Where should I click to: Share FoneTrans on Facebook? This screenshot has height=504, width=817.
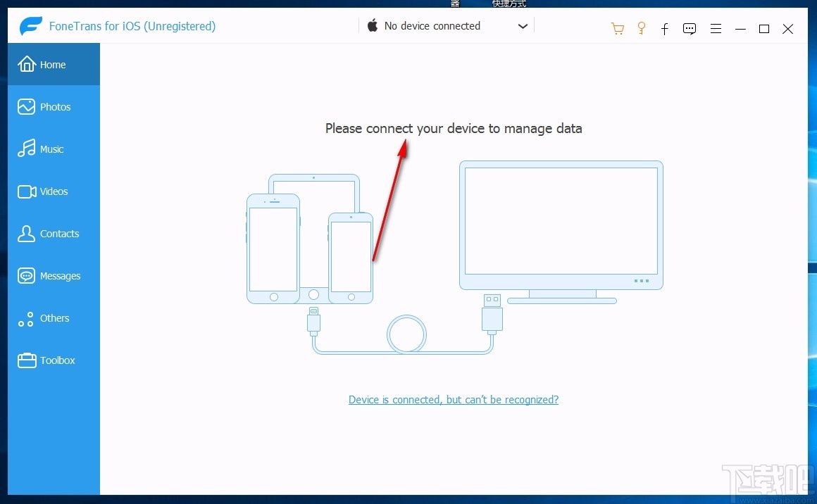point(664,29)
